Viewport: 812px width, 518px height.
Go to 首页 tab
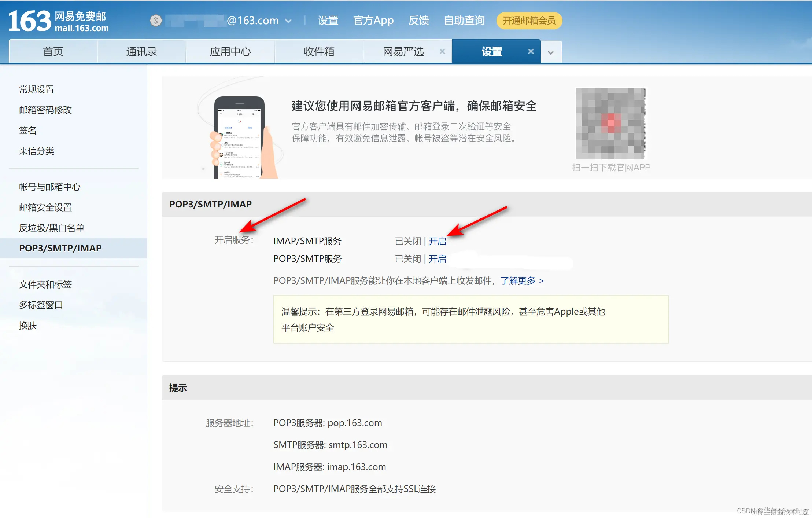(x=53, y=51)
